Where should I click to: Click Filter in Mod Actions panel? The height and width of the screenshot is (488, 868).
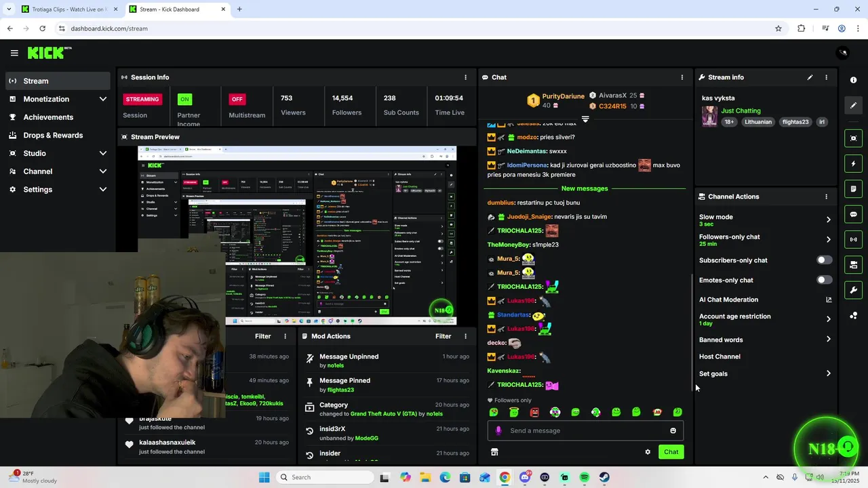[443, 336]
